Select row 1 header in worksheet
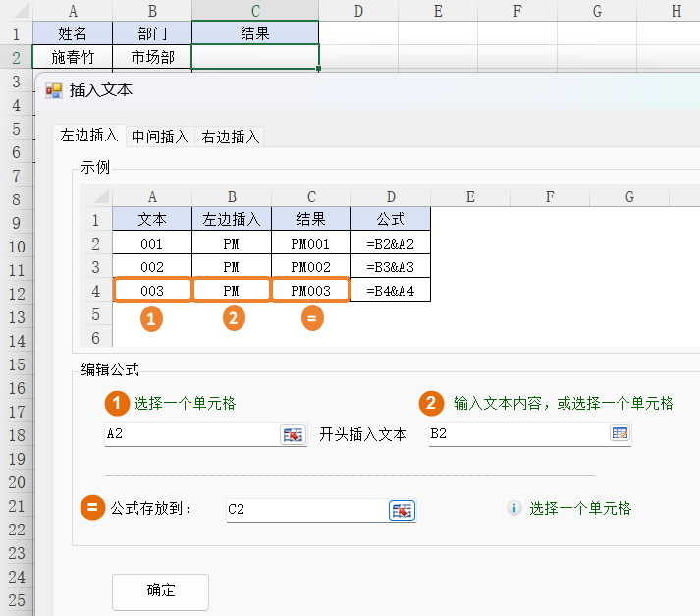 coord(16,33)
